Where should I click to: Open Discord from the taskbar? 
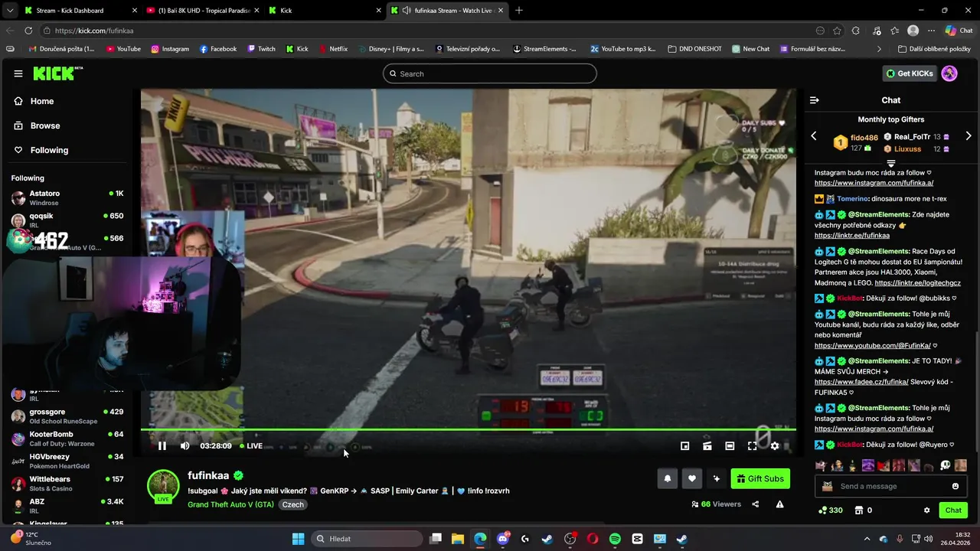point(503,539)
